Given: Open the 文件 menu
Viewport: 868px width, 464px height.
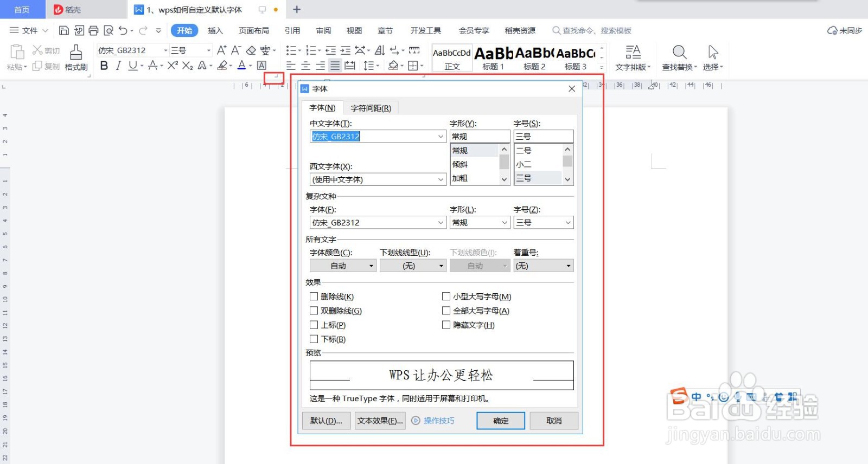Looking at the screenshot, I should tap(29, 30).
